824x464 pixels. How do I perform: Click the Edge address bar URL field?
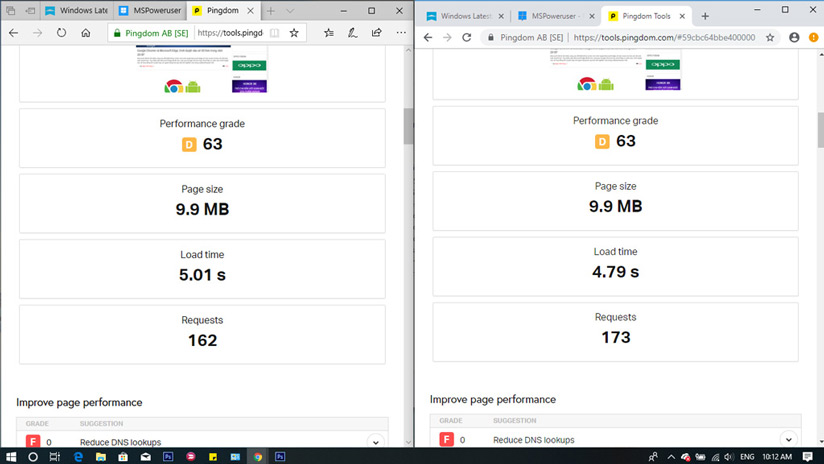(x=230, y=33)
